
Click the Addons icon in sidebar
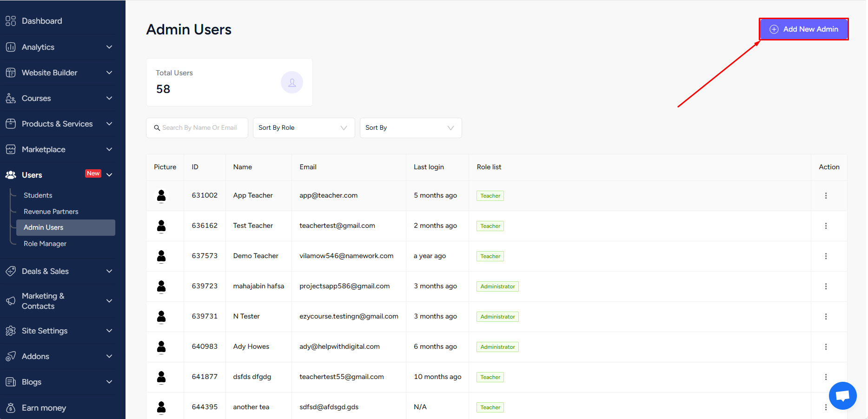tap(11, 356)
